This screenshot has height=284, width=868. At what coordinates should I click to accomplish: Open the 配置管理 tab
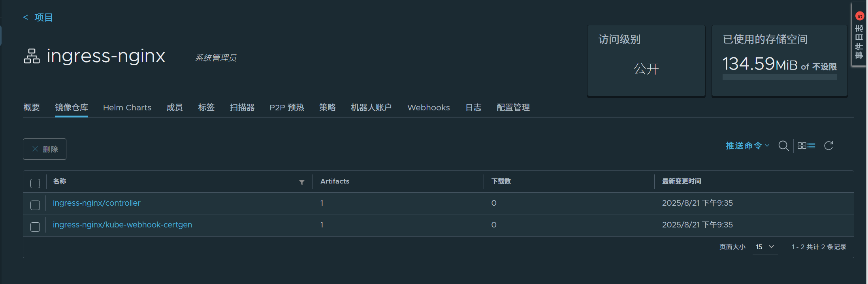pos(513,108)
